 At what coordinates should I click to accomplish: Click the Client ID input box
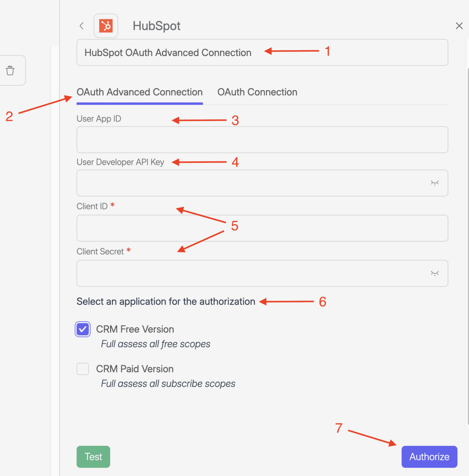click(x=262, y=228)
